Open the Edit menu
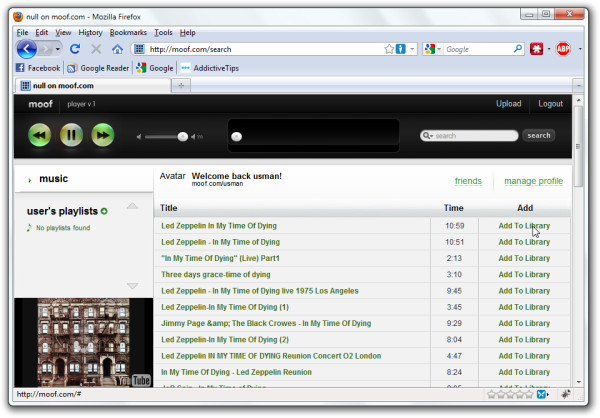 pos(42,33)
